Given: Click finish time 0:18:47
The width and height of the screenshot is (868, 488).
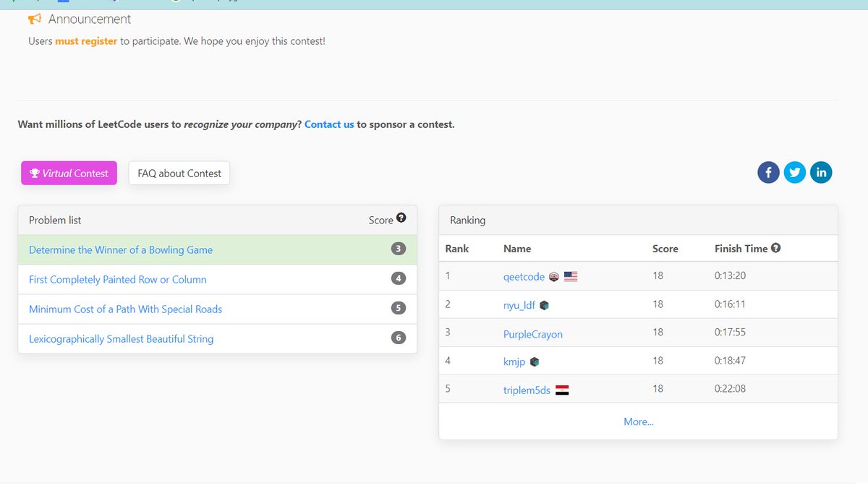Looking at the screenshot, I should pyautogui.click(x=730, y=360).
